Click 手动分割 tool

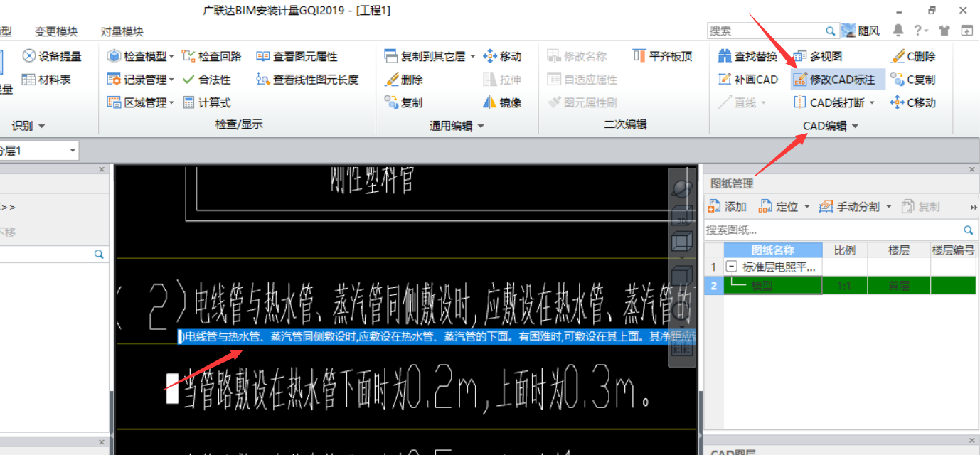(851, 206)
